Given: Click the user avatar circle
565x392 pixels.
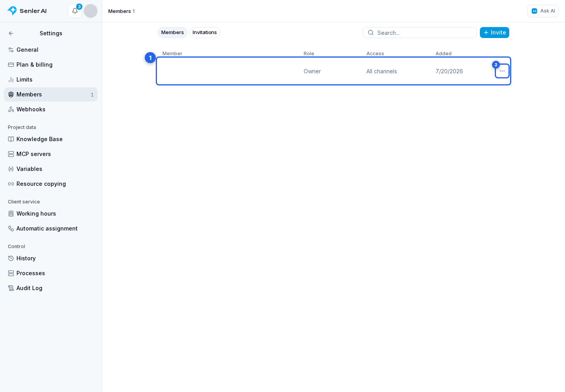Looking at the screenshot, I should click(x=91, y=11).
